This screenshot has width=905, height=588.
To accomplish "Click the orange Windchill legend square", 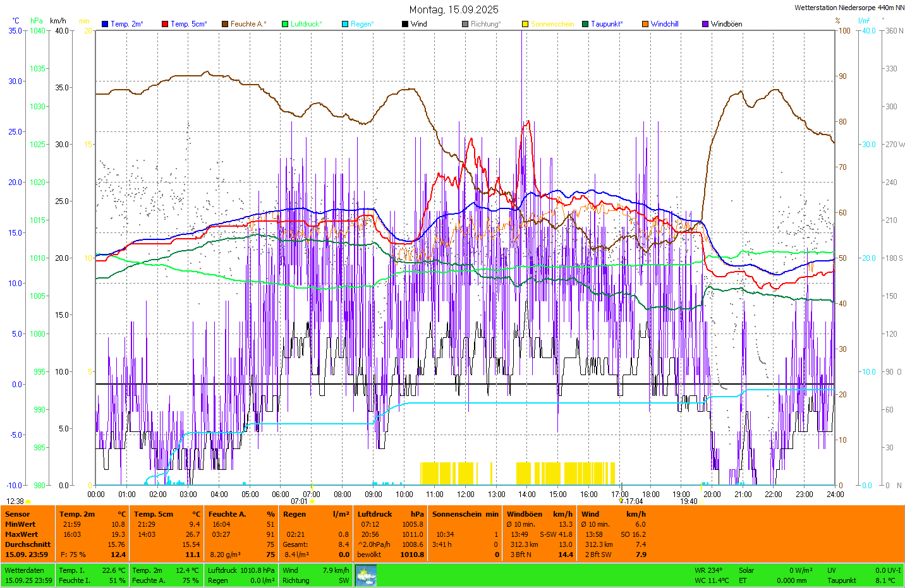I will click(645, 24).
